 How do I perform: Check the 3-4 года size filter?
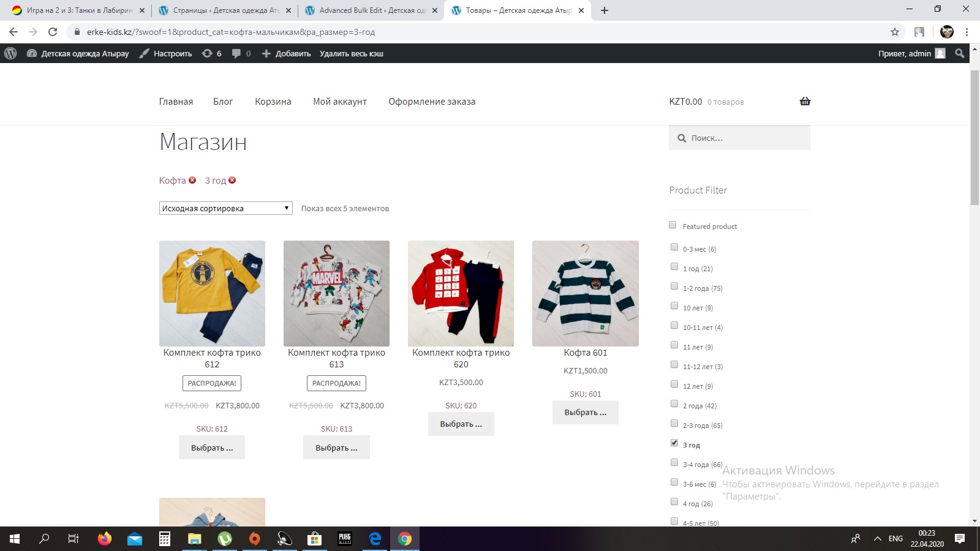[x=674, y=462]
